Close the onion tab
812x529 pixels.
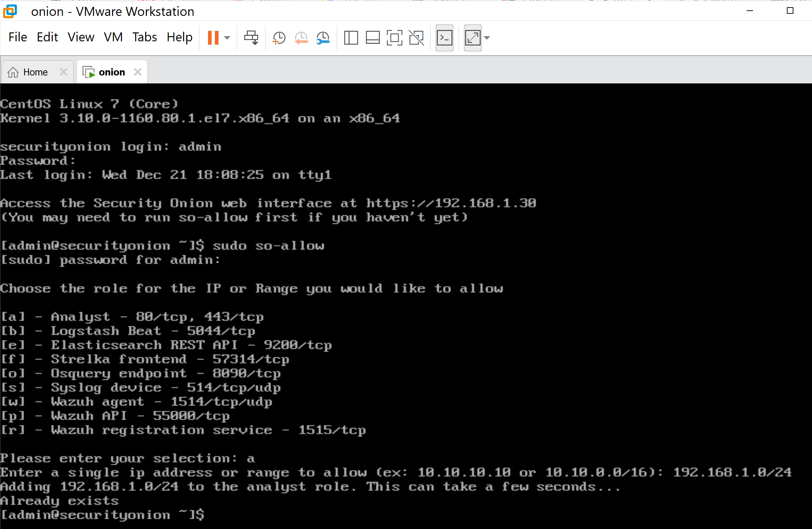138,72
